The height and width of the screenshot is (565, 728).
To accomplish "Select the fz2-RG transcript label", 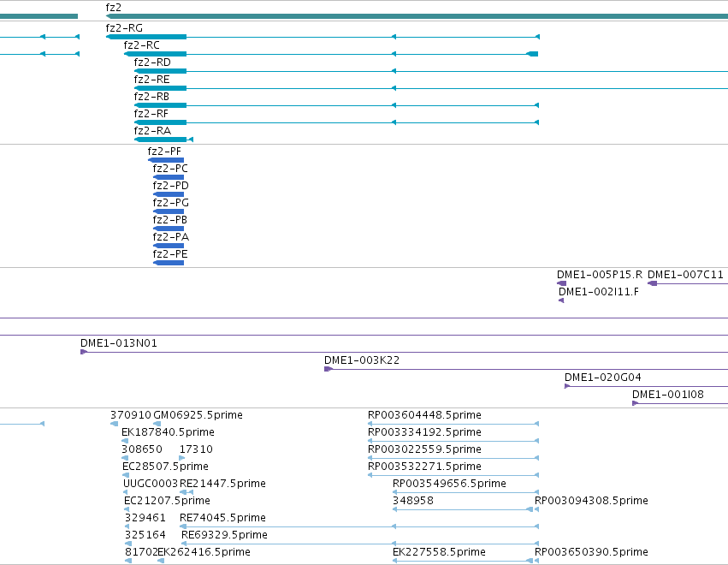I will click(x=124, y=28).
